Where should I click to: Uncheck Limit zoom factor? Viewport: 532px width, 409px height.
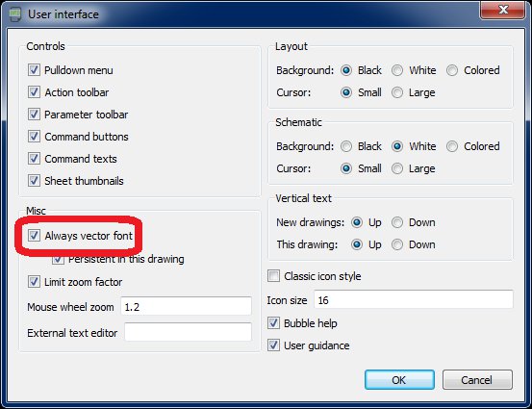34,281
